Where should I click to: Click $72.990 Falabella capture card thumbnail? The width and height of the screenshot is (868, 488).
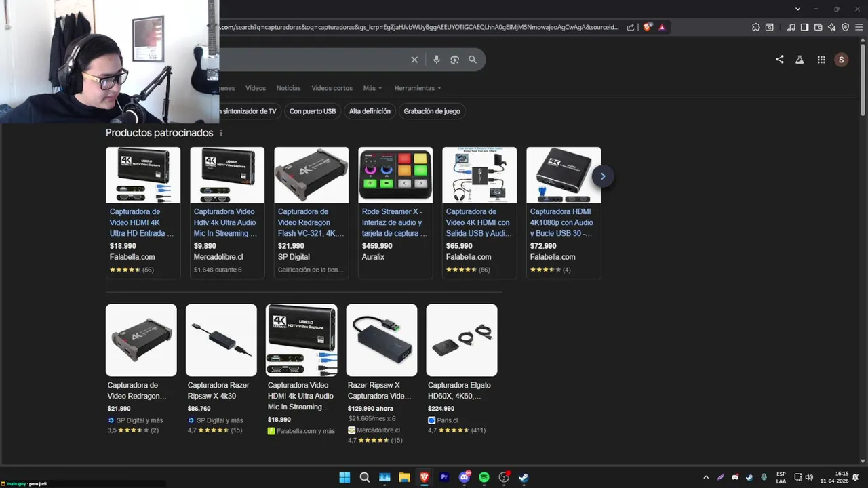564,175
